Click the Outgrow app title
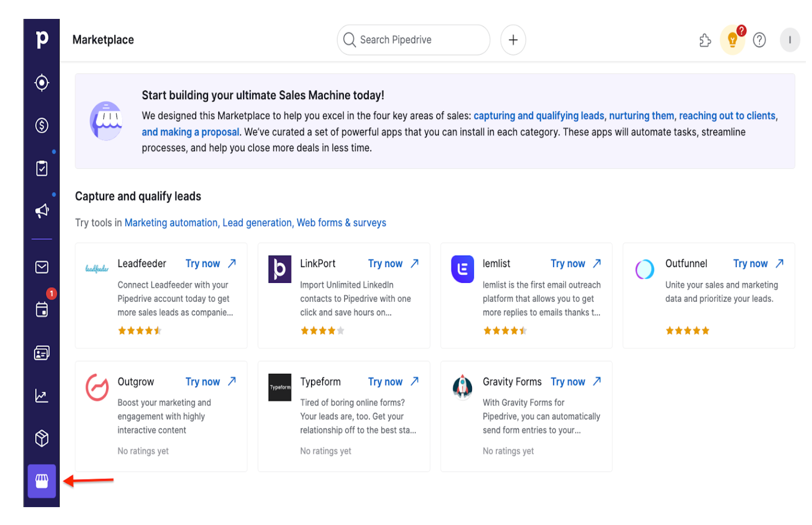 [135, 381]
